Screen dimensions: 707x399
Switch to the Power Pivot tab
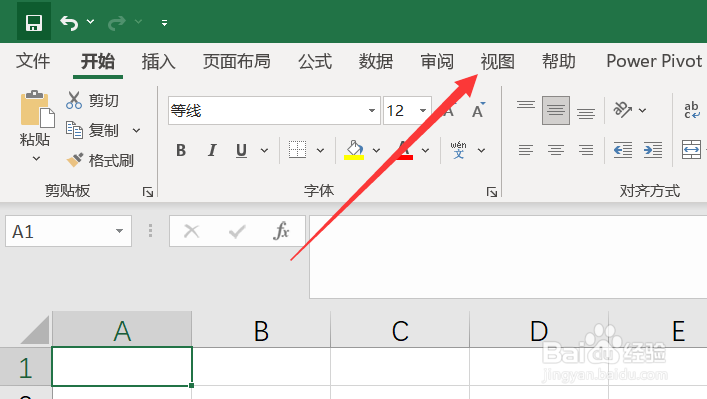click(654, 61)
